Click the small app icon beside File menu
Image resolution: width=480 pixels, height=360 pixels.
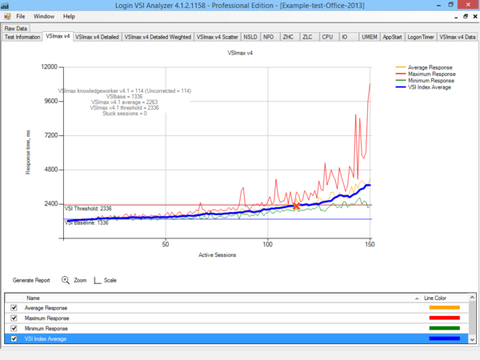click(x=7, y=16)
